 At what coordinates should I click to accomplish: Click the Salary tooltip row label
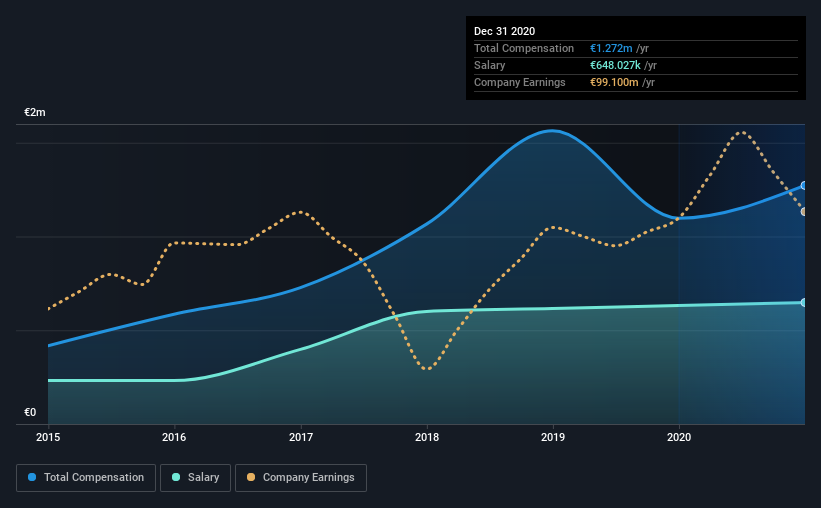coord(490,65)
